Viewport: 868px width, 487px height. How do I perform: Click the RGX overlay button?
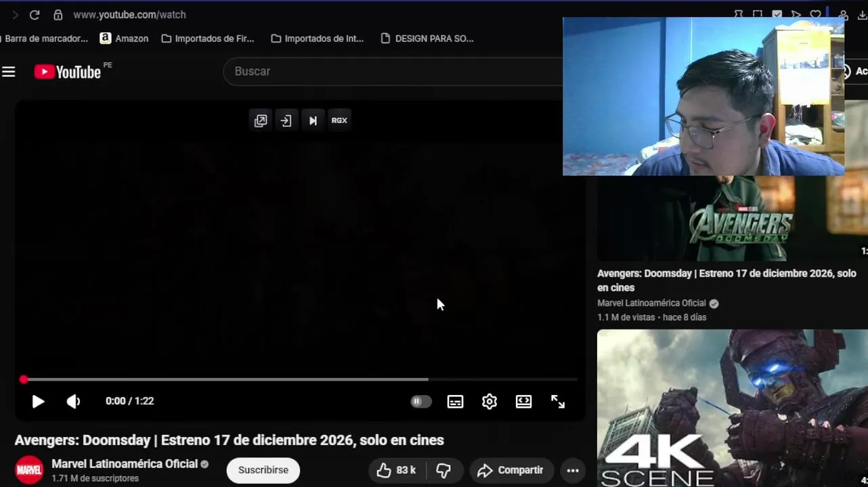pyautogui.click(x=339, y=120)
